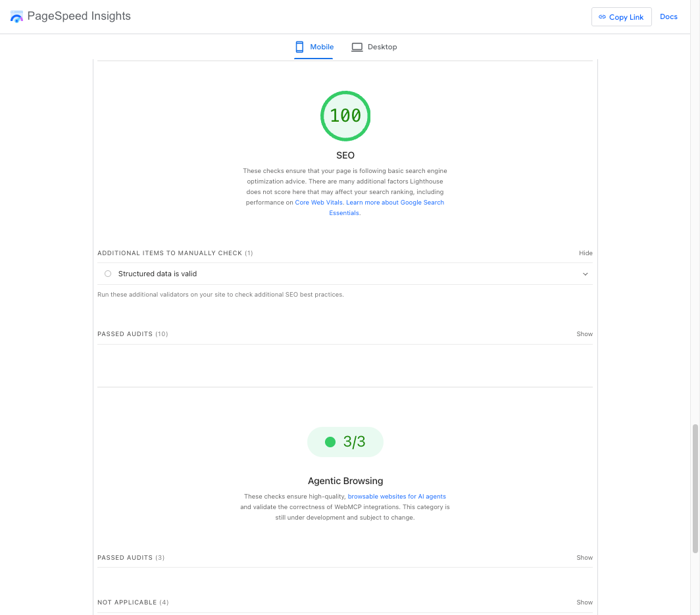Viewport: 700px width, 615px height.
Task: Click the PASSED AUDITS (10) heading
Action: (x=133, y=334)
